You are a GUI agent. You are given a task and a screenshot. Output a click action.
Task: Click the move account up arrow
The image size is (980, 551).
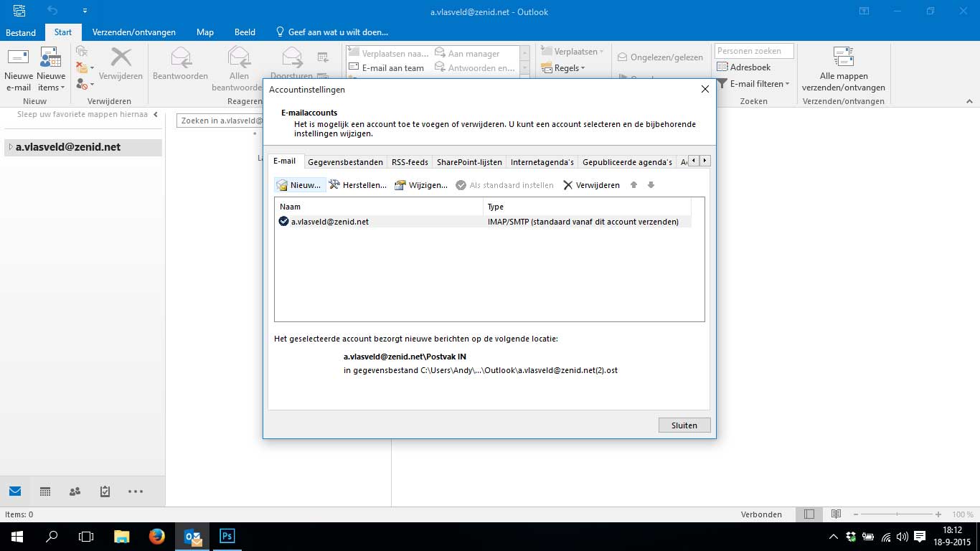633,185
